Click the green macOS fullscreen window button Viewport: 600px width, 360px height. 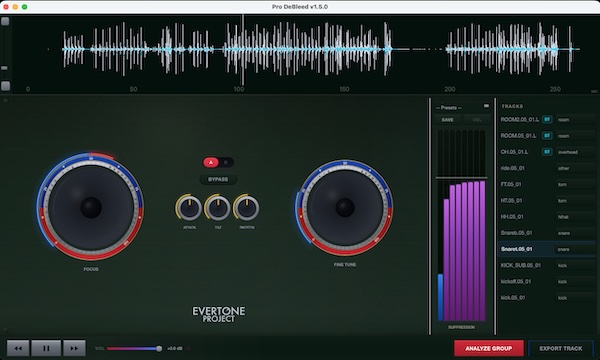pos(24,7)
